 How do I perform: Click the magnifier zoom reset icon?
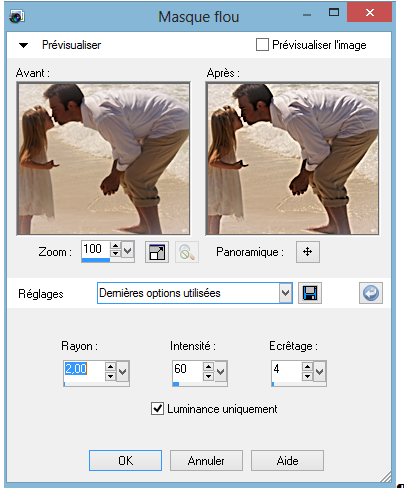[x=187, y=252]
